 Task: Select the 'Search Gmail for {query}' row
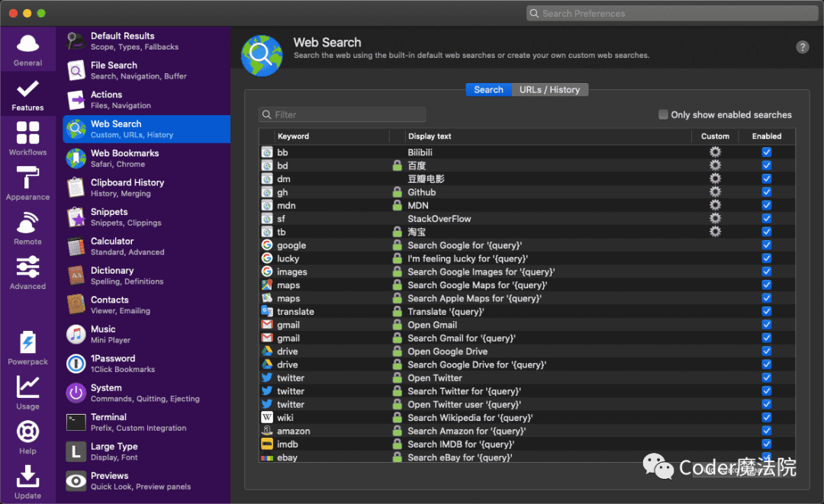click(x=527, y=338)
